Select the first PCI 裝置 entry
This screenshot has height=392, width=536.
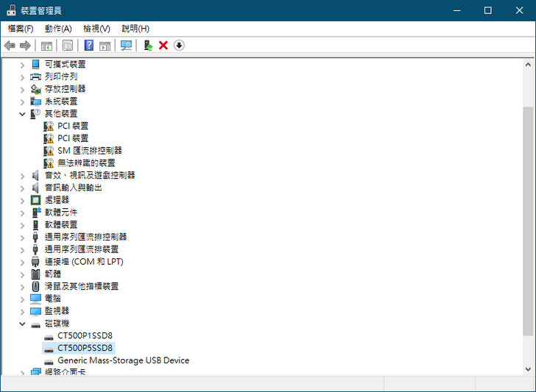(x=73, y=126)
